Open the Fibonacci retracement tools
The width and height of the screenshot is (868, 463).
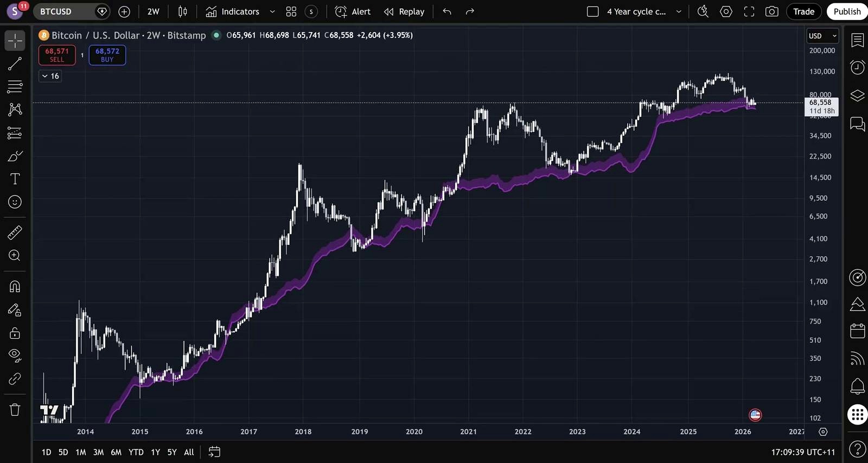[15, 86]
